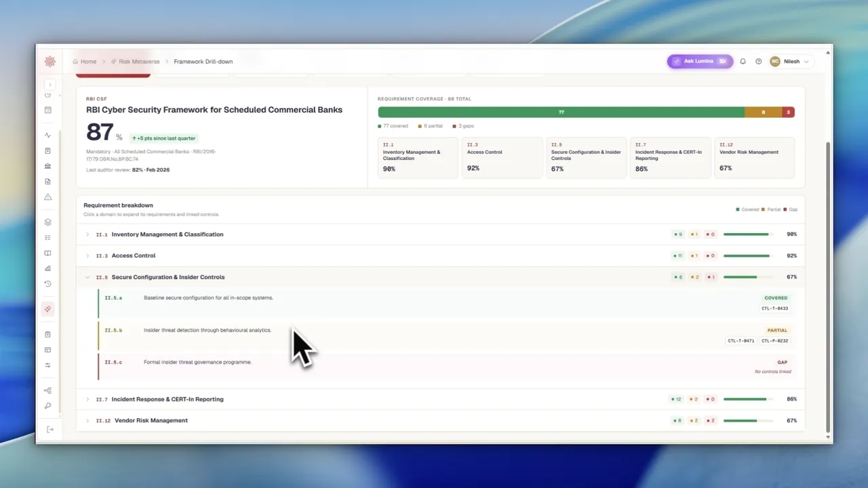Click the amber partial segment showing 8
This screenshot has width=868, height=488.
point(763,112)
